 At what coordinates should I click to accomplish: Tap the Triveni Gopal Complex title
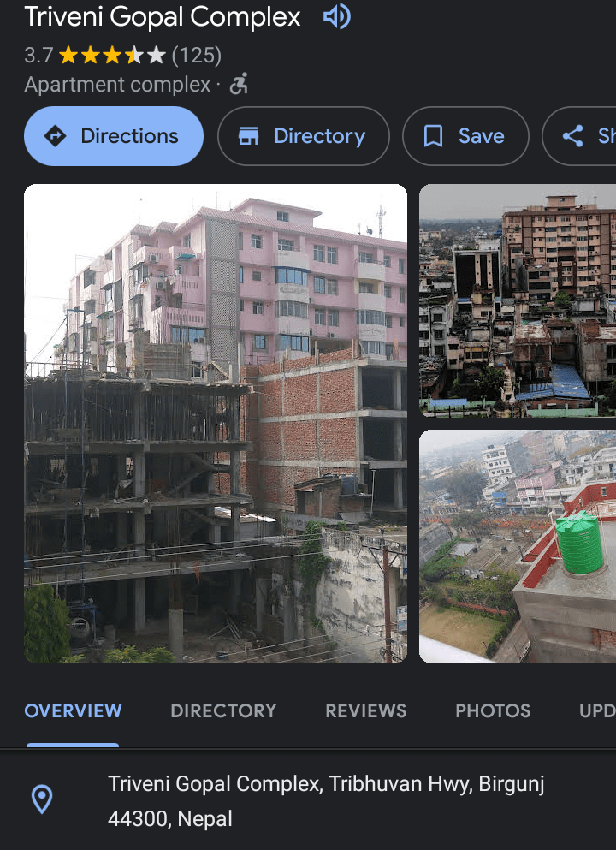pos(163,17)
